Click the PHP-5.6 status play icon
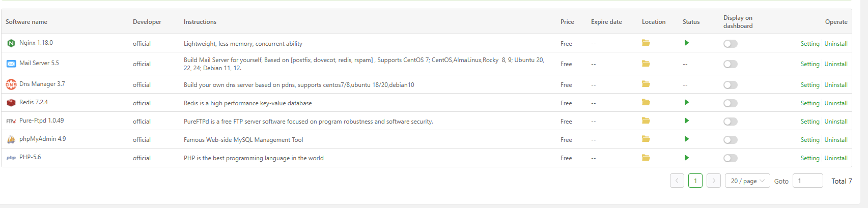 (687, 158)
